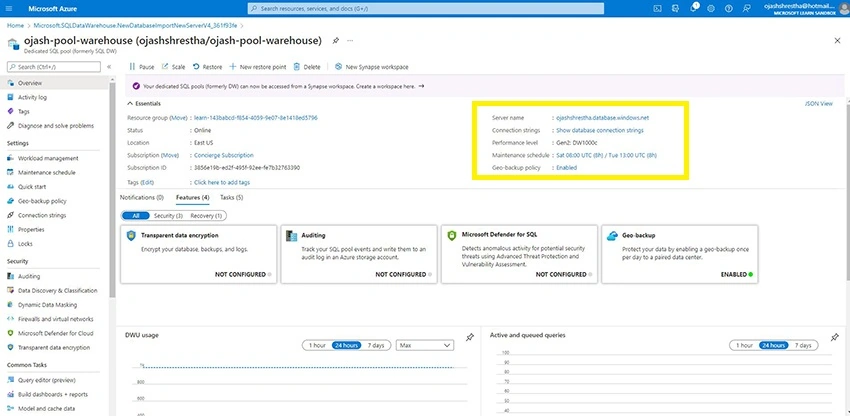The image size is (850, 416).
Task: Set queries chart range to 7 days
Action: point(803,345)
